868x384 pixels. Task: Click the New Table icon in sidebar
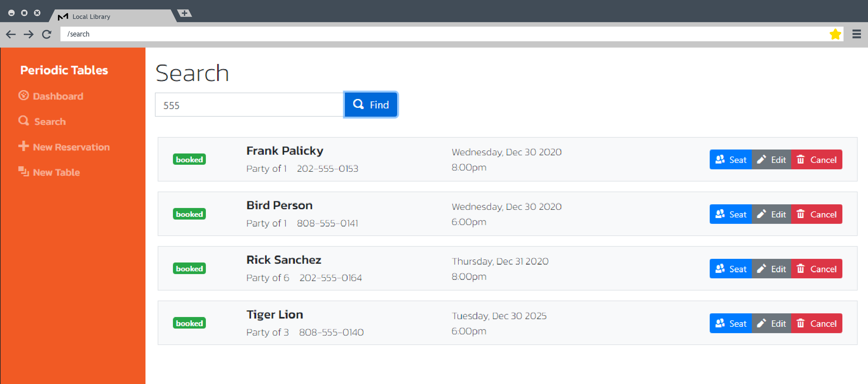[23, 171]
